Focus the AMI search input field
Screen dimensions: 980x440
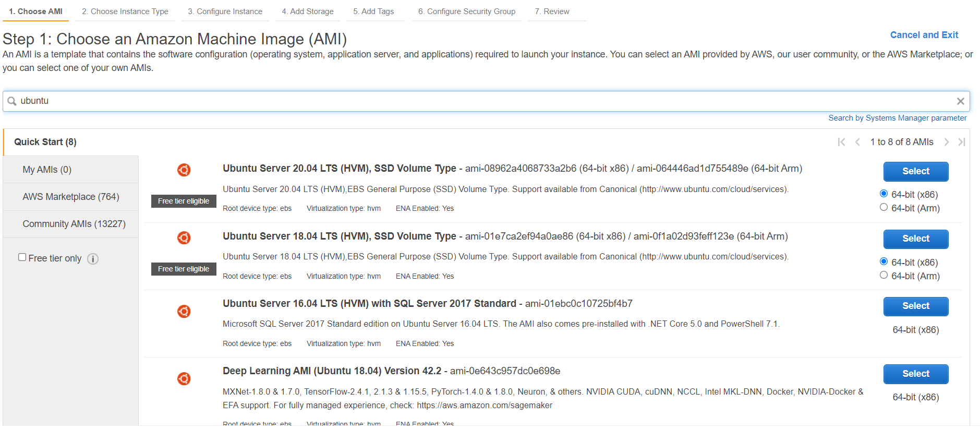486,101
